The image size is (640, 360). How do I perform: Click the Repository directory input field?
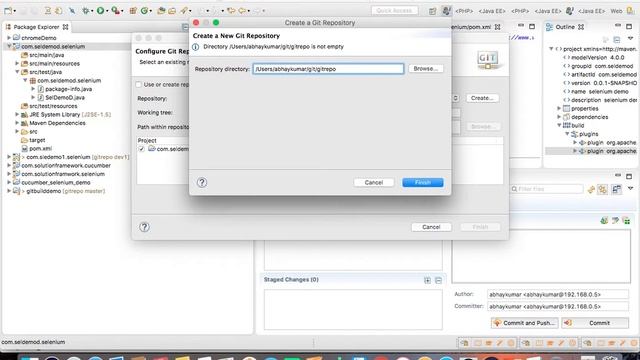coord(328,69)
